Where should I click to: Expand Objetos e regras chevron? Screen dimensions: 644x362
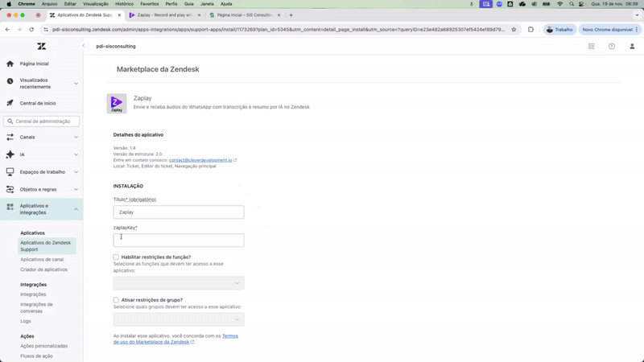[x=76, y=190]
